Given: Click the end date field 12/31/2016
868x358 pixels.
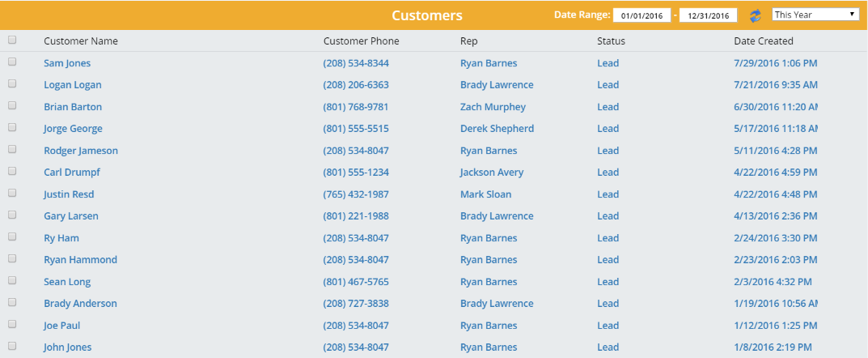Looking at the screenshot, I should [708, 15].
